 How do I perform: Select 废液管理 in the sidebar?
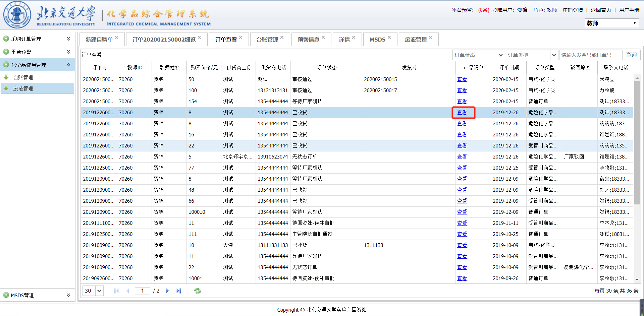(23, 88)
